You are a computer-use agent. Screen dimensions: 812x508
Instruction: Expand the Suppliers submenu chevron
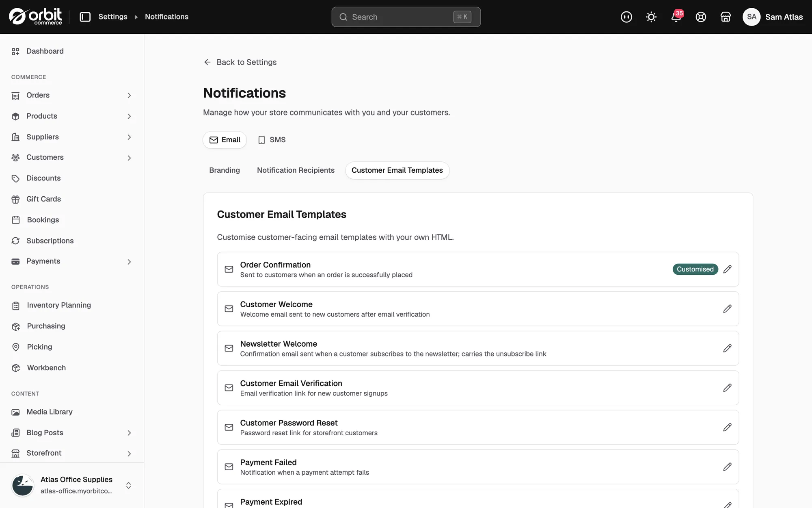click(129, 137)
